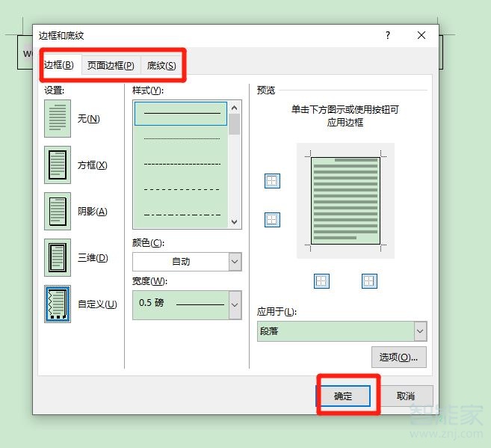Close the 边框和底纹 dialog
This screenshot has width=491, height=448.
tap(421, 35)
